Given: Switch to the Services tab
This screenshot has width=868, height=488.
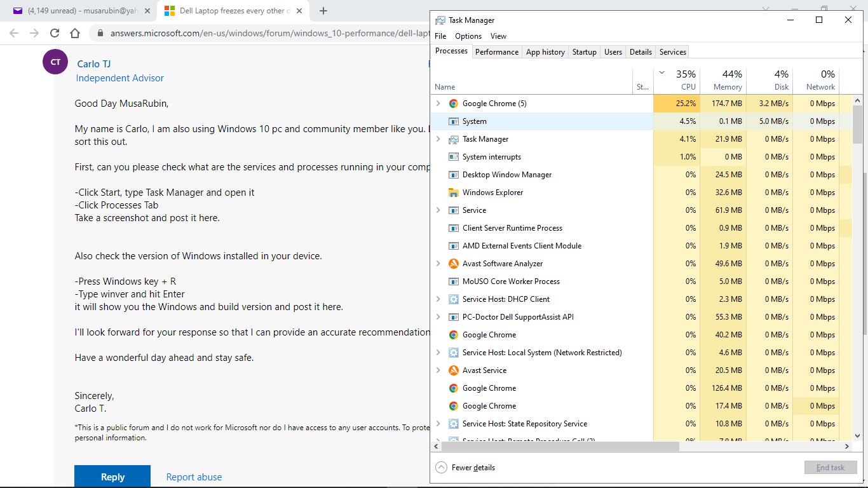Looking at the screenshot, I should (673, 52).
